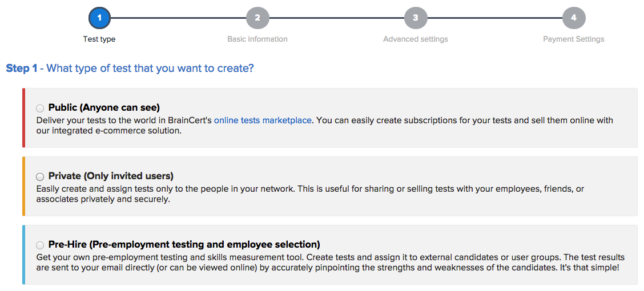The width and height of the screenshot is (644, 291).
Task: Click the "Step 1" question heading text
Action: pos(130,68)
